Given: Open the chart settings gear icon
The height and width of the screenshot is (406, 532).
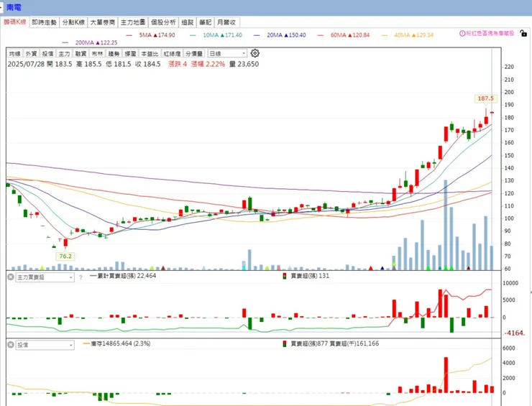Looking at the screenshot, I should 254,53.
